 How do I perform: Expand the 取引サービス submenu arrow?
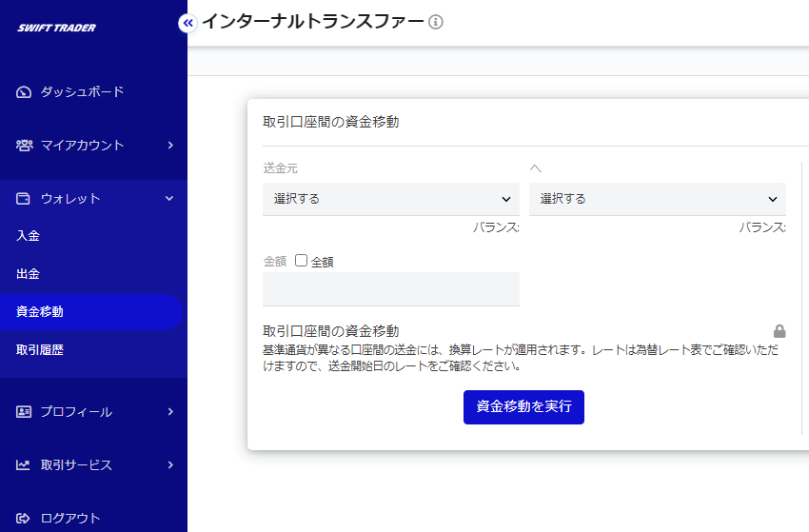click(169, 465)
